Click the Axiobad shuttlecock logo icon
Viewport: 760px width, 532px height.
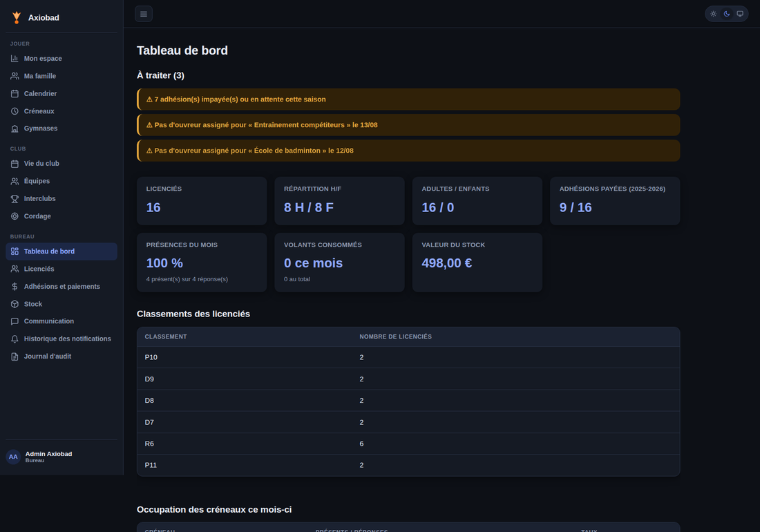tap(17, 17)
